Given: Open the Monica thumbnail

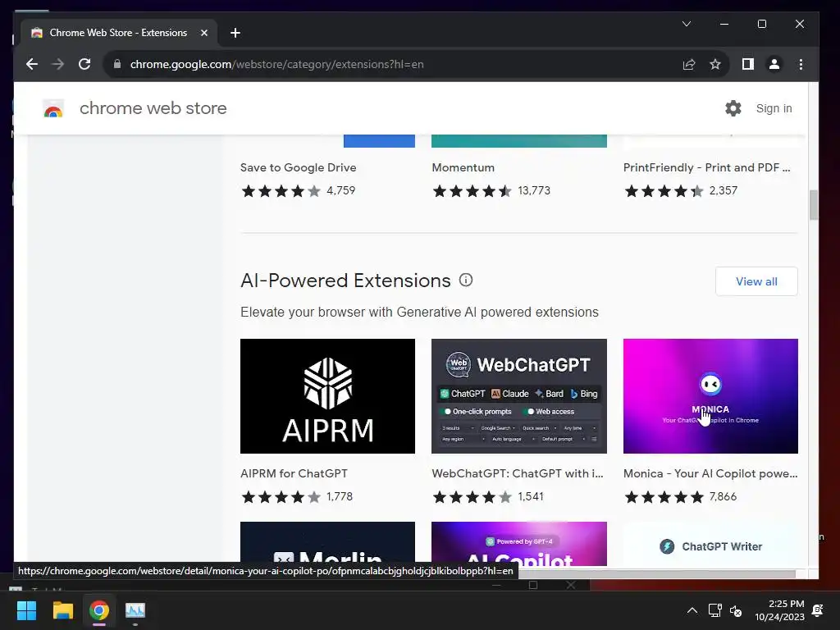Looking at the screenshot, I should click(710, 396).
